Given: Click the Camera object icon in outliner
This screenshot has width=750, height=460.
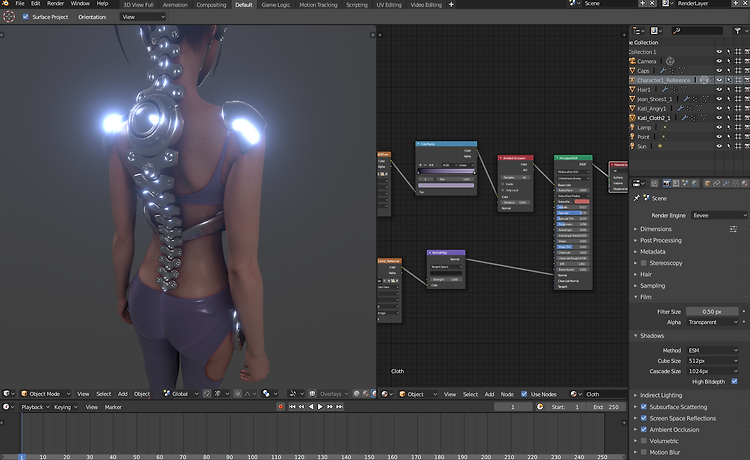Looking at the screenshot, I should click(632, 61).
